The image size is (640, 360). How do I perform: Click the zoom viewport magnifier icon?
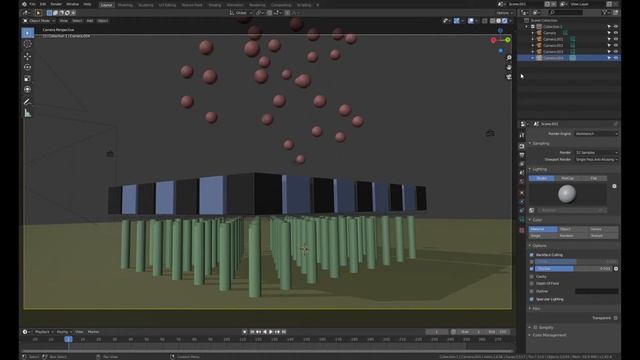point(509,58)
